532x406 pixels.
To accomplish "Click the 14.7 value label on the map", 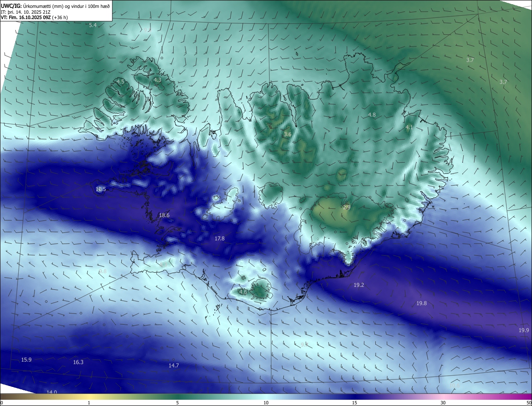I will coord(174,365).
